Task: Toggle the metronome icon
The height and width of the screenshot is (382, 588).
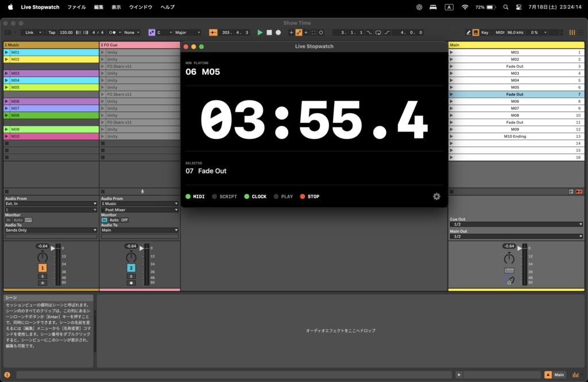Action: coord(112,33)
